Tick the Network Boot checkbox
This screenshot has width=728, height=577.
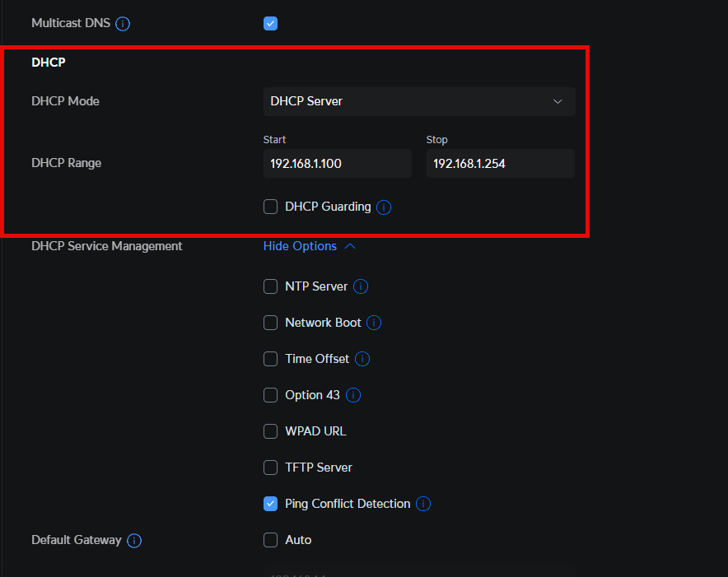[270, 323]
